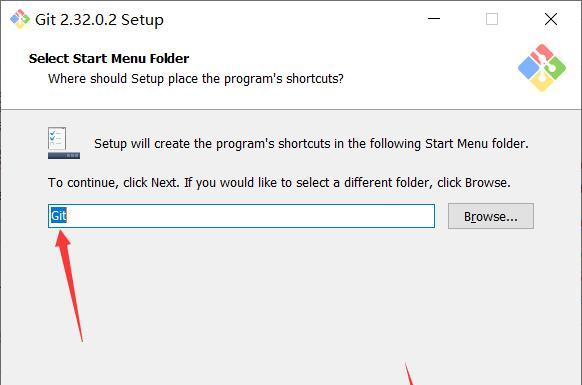582x385 pixels.
Task: Open the Browse... folder dialog
Action: [491, 216]
